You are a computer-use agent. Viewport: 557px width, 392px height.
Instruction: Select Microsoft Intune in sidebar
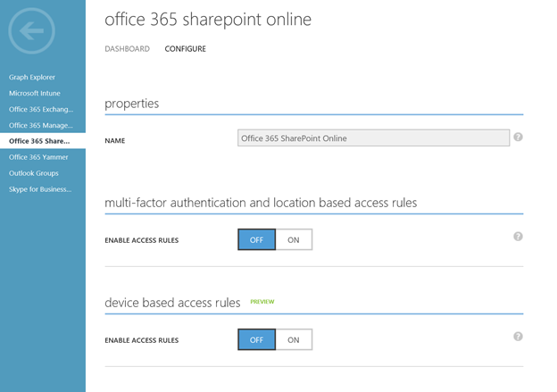(35, 93)
